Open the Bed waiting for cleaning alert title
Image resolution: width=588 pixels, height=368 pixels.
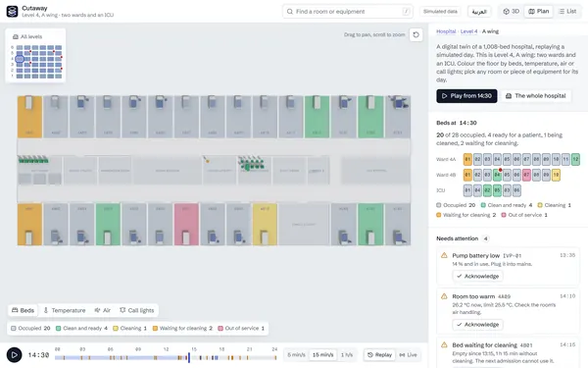484,345
